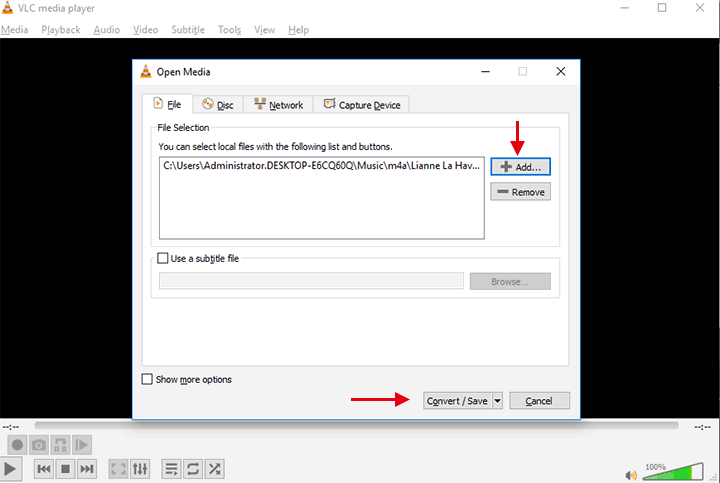
Task: Click the Previous track button
Action: pos(44,469)
